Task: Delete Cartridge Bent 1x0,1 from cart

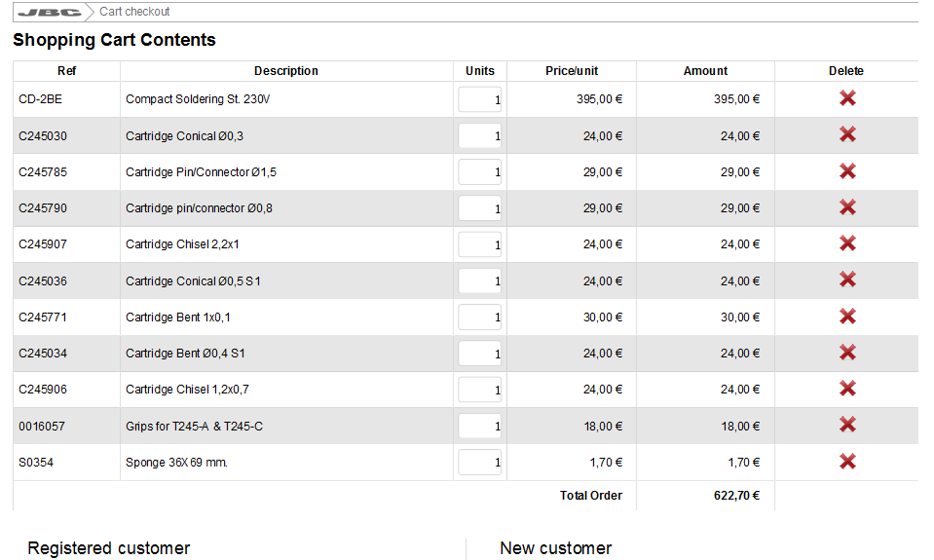Action: click(x=847, y=317)
